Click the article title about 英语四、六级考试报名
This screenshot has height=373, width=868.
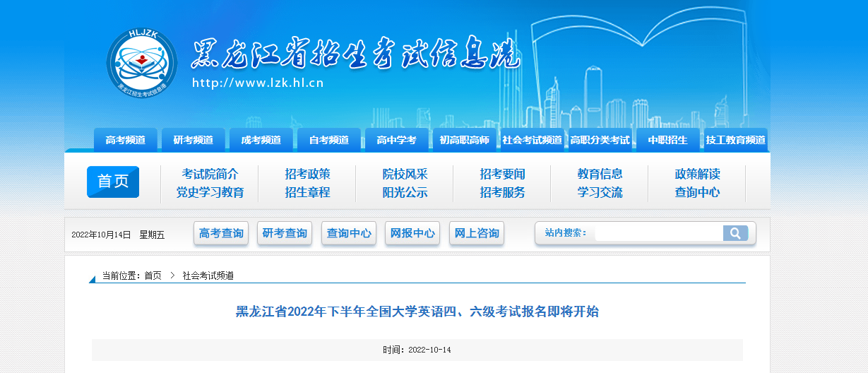click(x=417, y=312)
